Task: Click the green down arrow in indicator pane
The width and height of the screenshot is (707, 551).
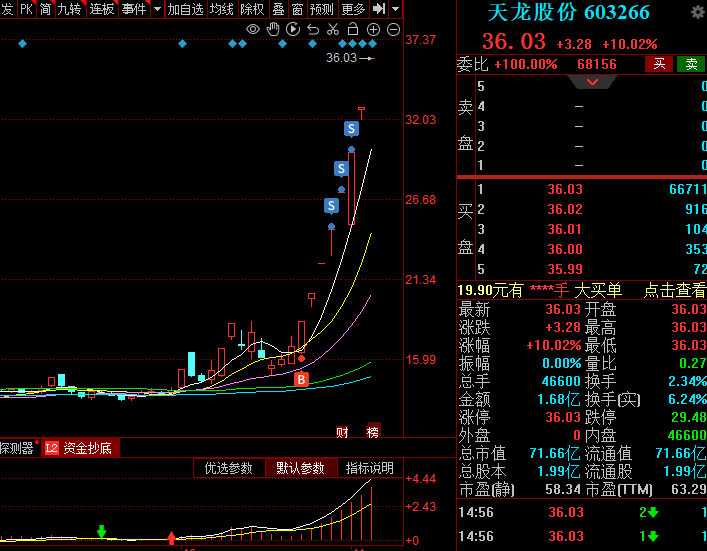Action: [101, 531]
